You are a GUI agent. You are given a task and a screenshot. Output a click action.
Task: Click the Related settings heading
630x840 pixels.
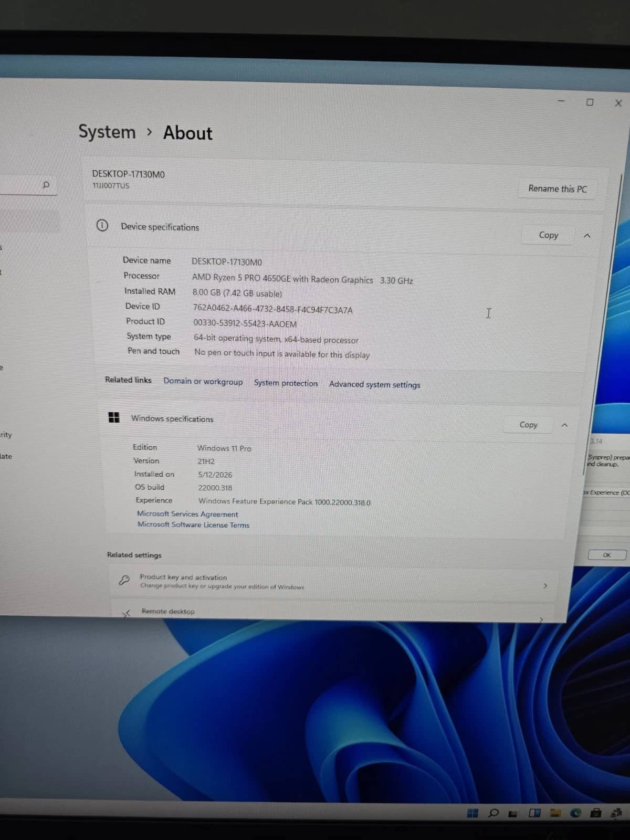click(x=134, y=555)
